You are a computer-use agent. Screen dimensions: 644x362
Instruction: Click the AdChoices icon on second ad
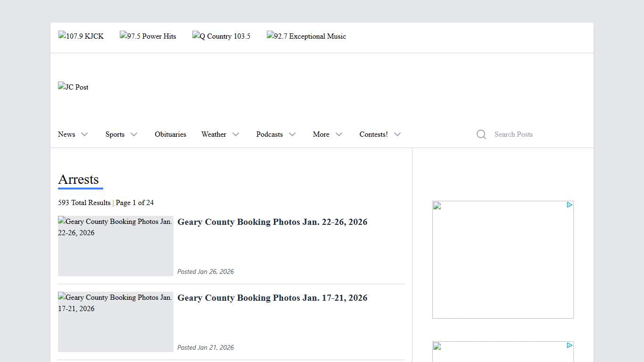(x=570, y=346)
